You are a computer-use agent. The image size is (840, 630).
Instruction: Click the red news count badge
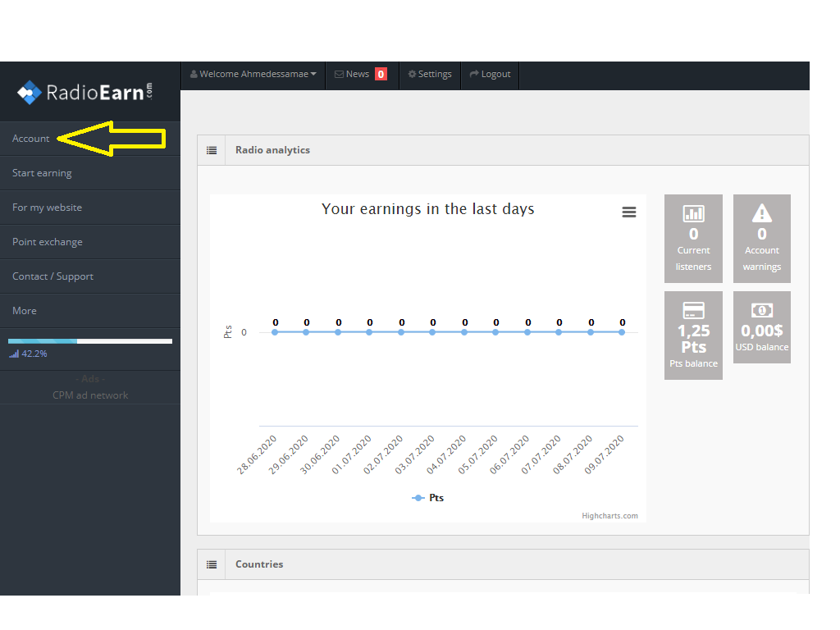(381, 74)
